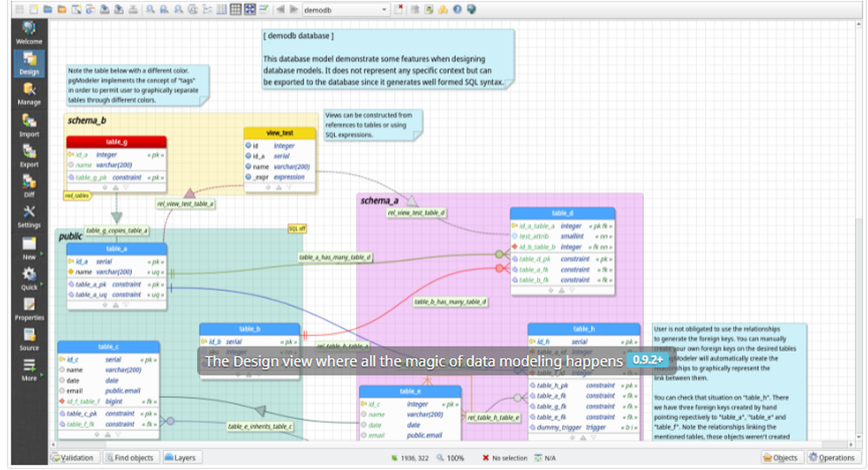Collapse table_g attributes with footer triangle
The width and height of the screenshot is (868, 470).
pos(115,188)
